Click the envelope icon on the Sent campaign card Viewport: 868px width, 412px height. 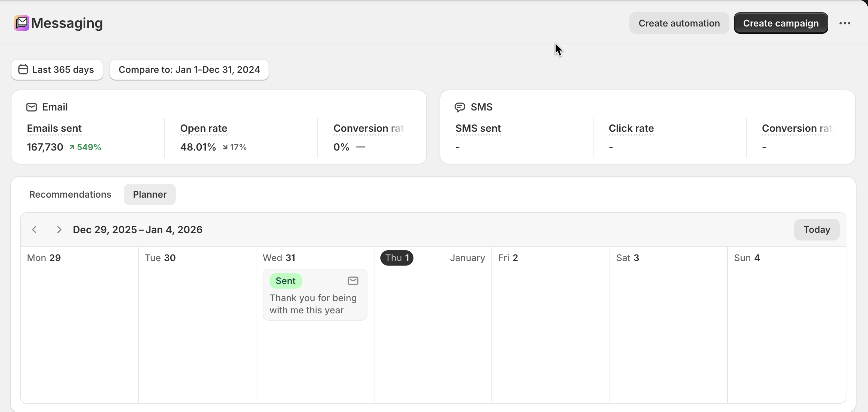pyautogui.click(x=353, y=281)
